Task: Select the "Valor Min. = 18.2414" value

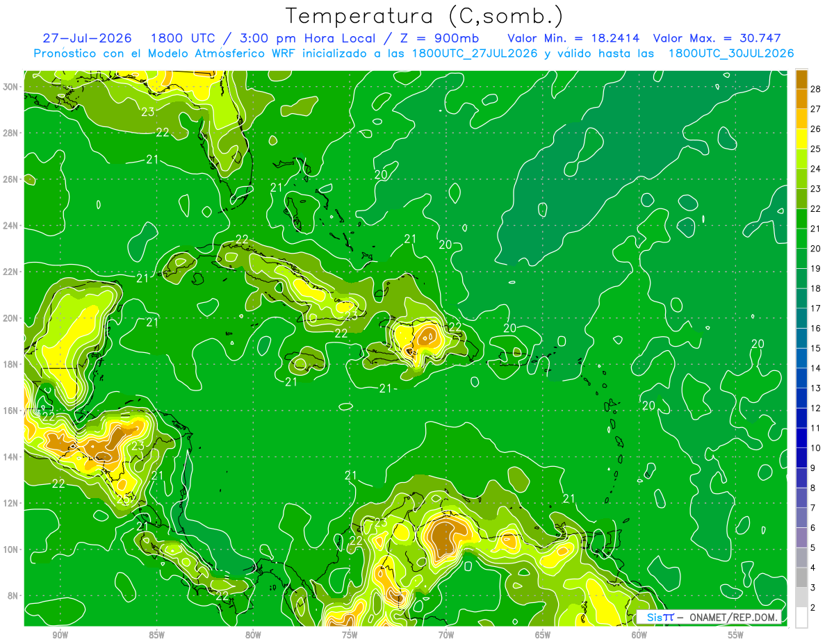Action: 573,38
